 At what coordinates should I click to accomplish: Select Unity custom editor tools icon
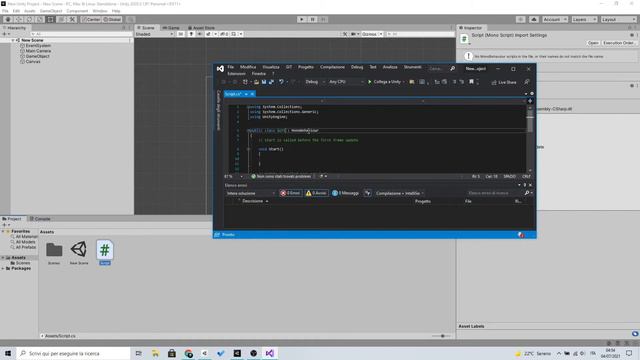(x=72, y=19)
